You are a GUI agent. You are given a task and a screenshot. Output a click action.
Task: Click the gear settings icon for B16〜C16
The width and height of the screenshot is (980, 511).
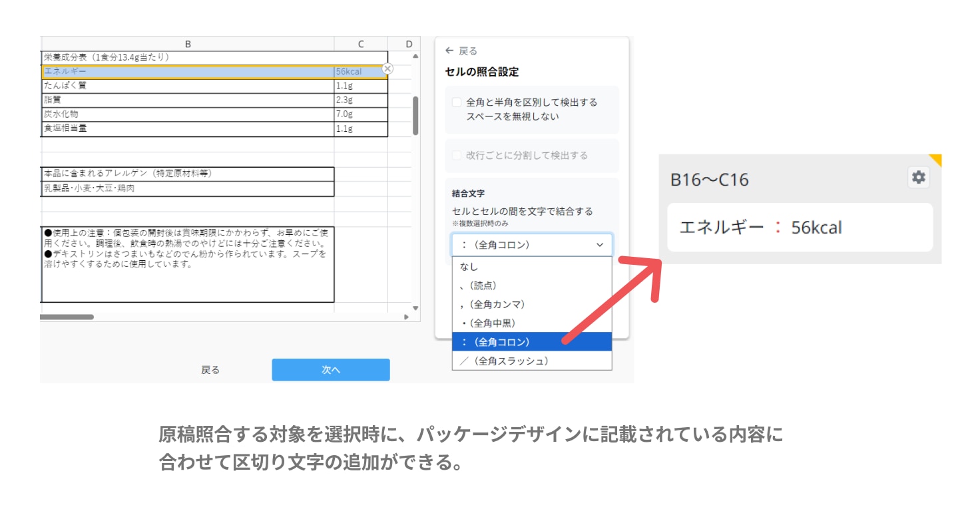pos(918,178)
